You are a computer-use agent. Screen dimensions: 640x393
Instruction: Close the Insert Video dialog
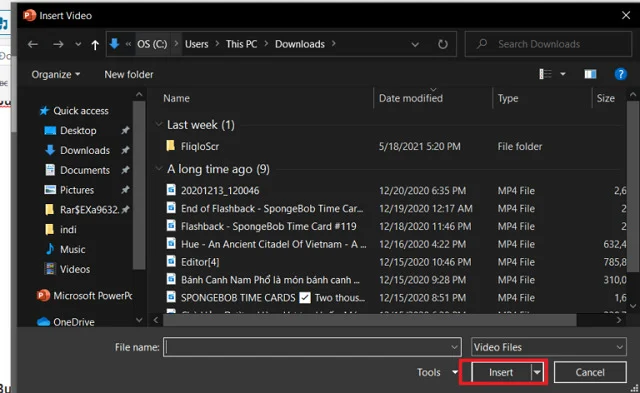[x=626, y=16]
